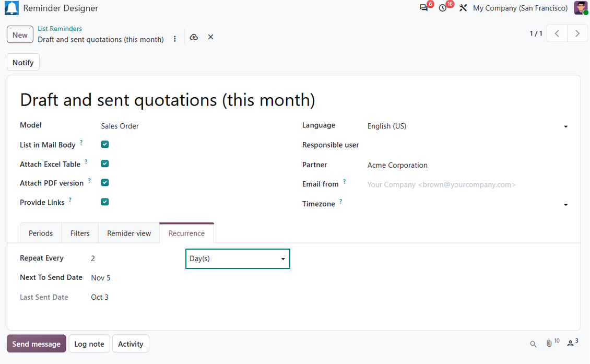Image resolution: width=590 pixels, height=364 pixels.
Task: Click the Model field Sales Order
Action: point(120,126)
